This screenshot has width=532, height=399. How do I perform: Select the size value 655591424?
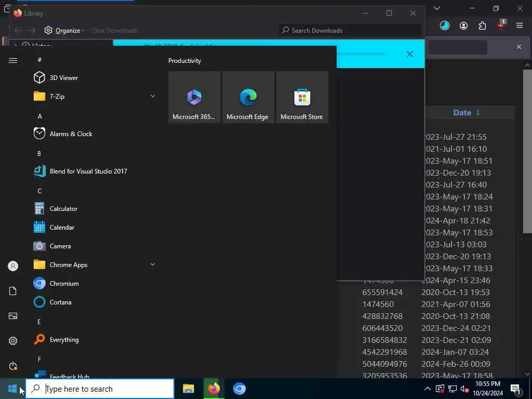[382, 292]
